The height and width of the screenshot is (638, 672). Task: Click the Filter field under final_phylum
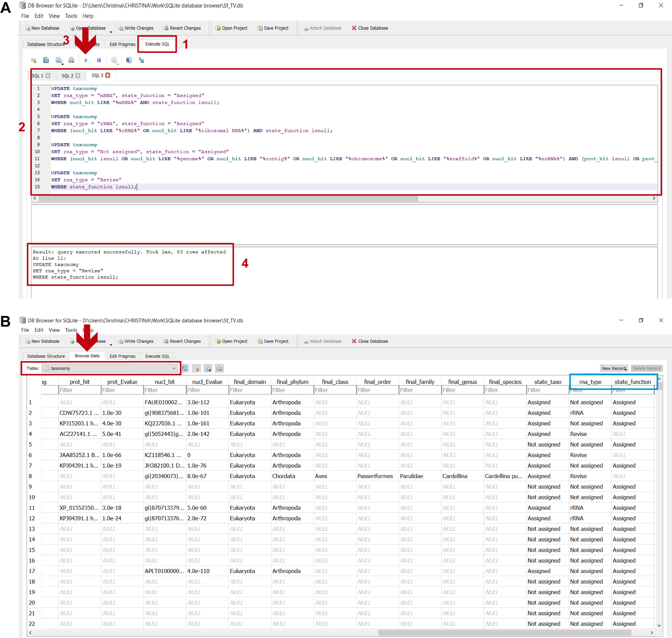coord(292,390)
